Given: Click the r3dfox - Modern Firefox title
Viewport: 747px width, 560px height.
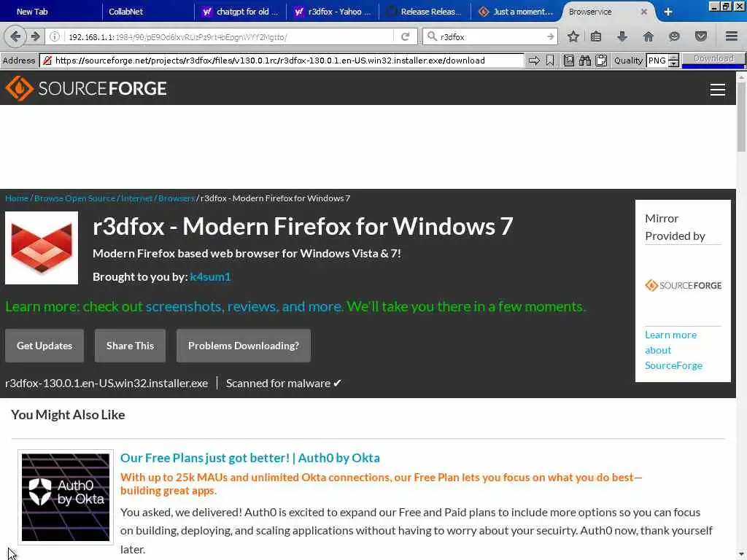Looking at the screenshot, I should point(303,226).
